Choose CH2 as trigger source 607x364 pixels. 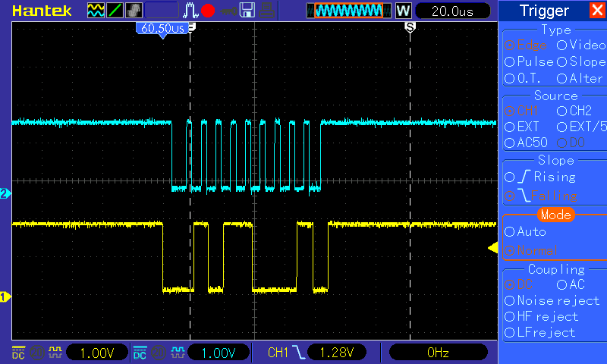574,111
